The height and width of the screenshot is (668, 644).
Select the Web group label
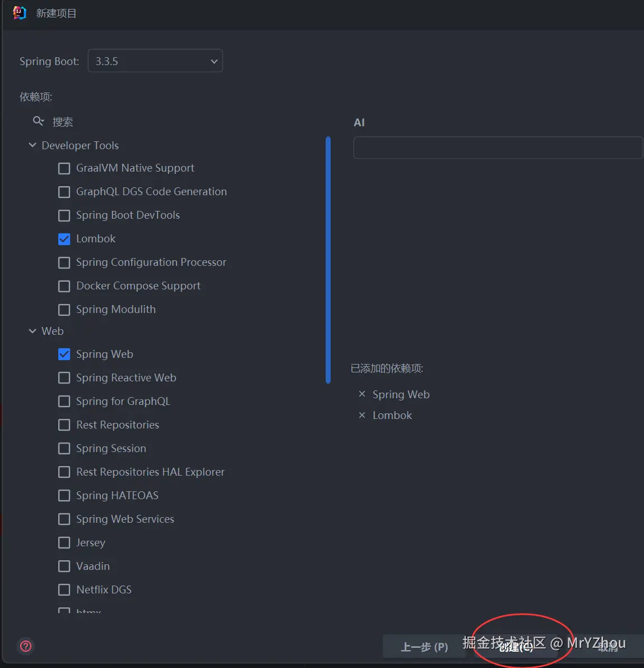(x=52, y=331)
